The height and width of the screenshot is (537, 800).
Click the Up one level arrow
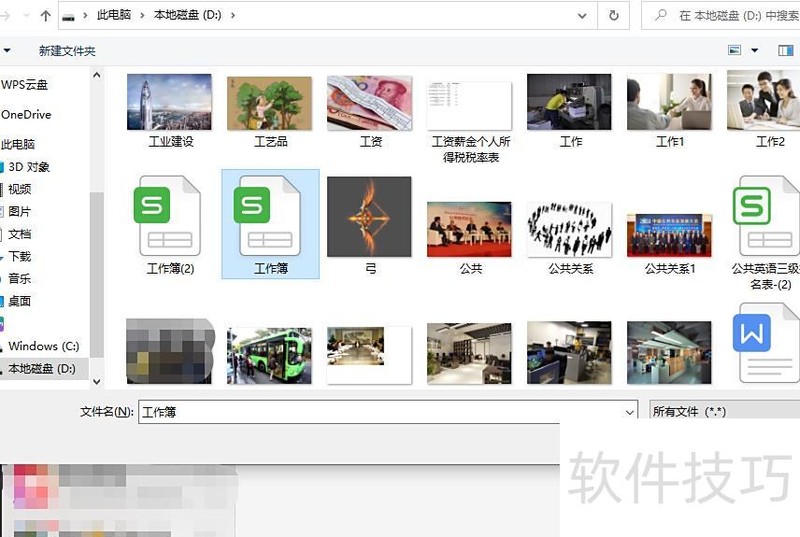point(46,16)
